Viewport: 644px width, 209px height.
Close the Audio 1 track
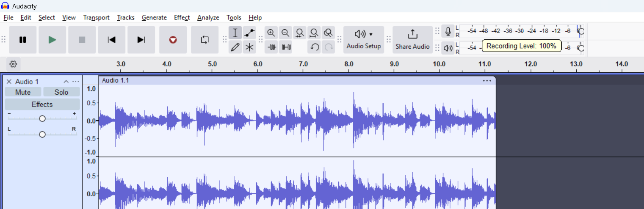pos(9,82)
